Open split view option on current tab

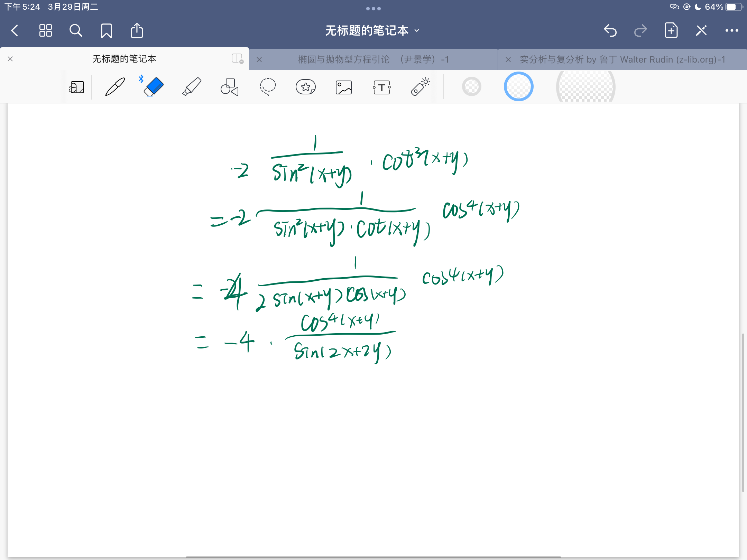238,59
